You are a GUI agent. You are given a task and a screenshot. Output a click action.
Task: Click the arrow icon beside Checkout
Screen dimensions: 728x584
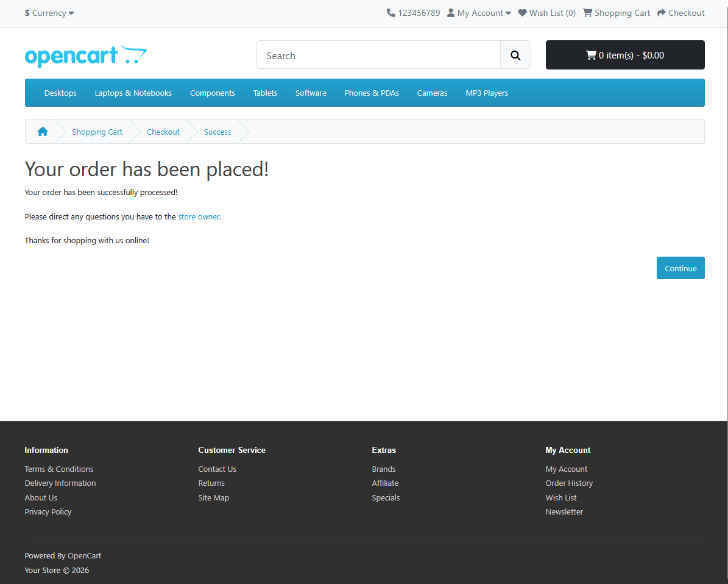pyautogui.click(x=662, y=13)
